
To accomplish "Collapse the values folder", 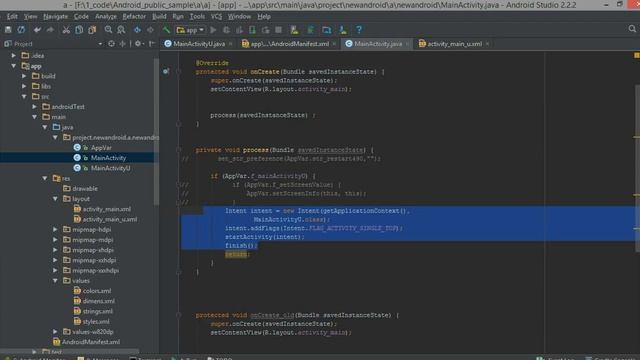I will point(55,280).
